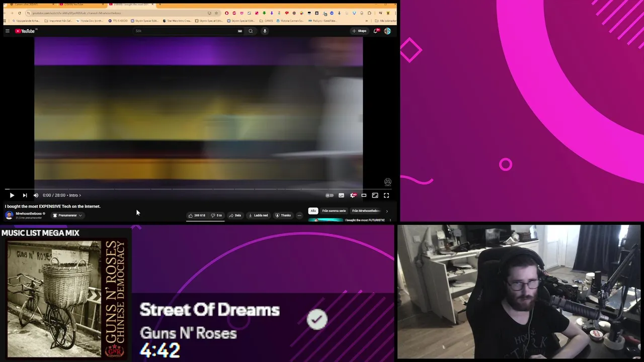Open the Alla bokmärken folder
The image size is (644, 362).
click(385, 21)
